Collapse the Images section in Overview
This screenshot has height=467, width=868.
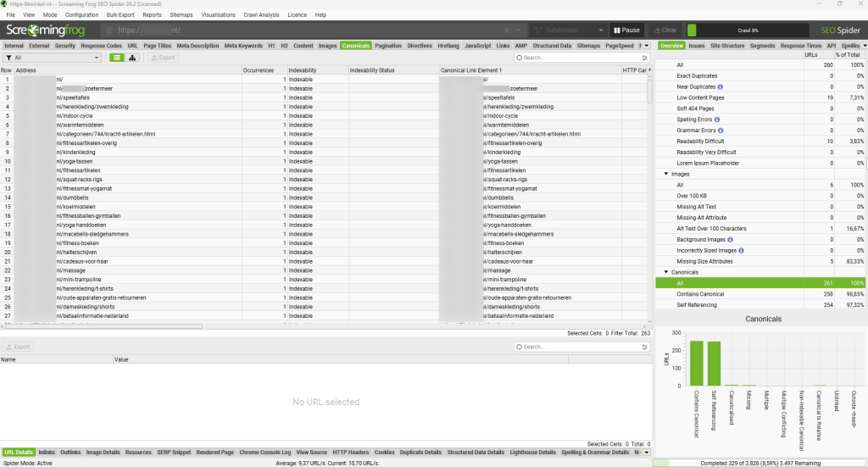pos(666,174)
